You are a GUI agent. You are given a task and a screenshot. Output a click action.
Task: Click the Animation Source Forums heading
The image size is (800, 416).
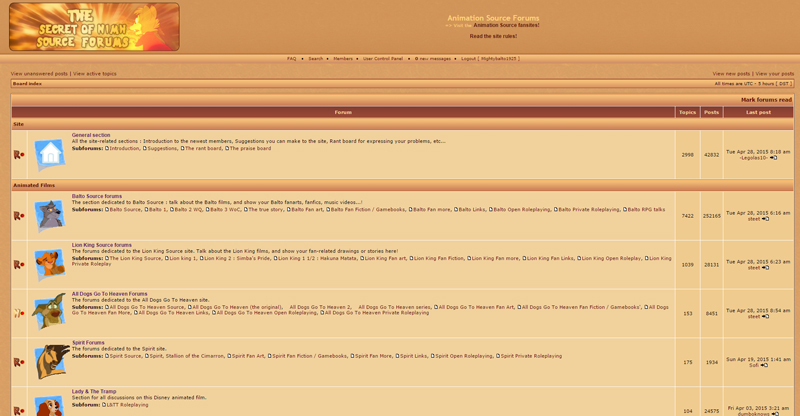pos(493,18)
